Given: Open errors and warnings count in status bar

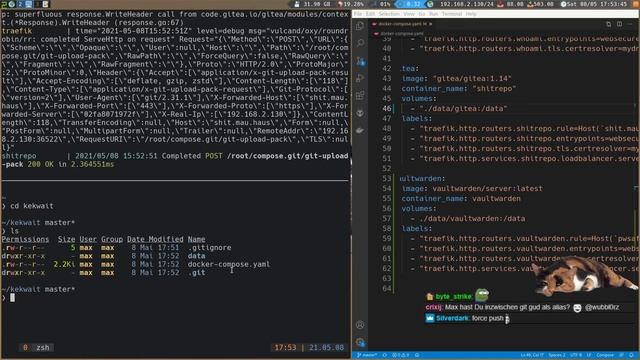Looking at the screenshot, I should pyautogui.click(x=400, y=355).
